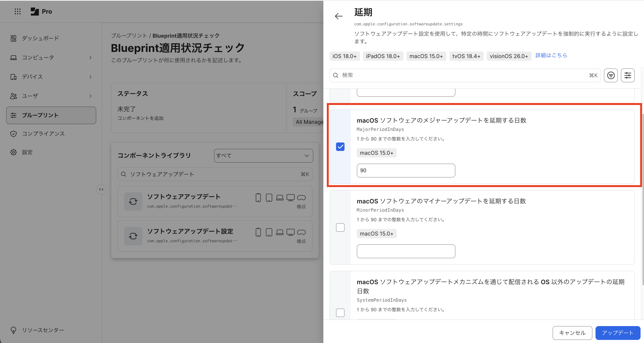Click the iOS 18.0+ platform tag
The height and width of the screenshot is (343, 644).
point(345,56)
